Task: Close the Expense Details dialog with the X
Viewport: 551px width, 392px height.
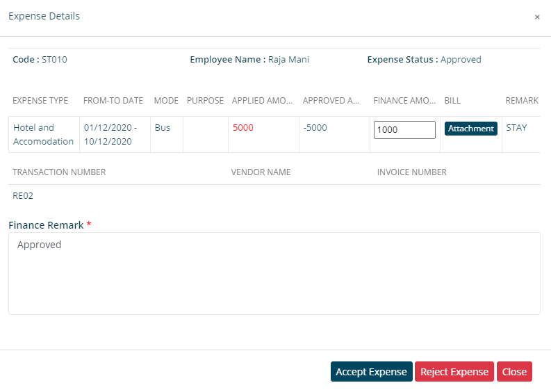Action: [x=537, y=17]
